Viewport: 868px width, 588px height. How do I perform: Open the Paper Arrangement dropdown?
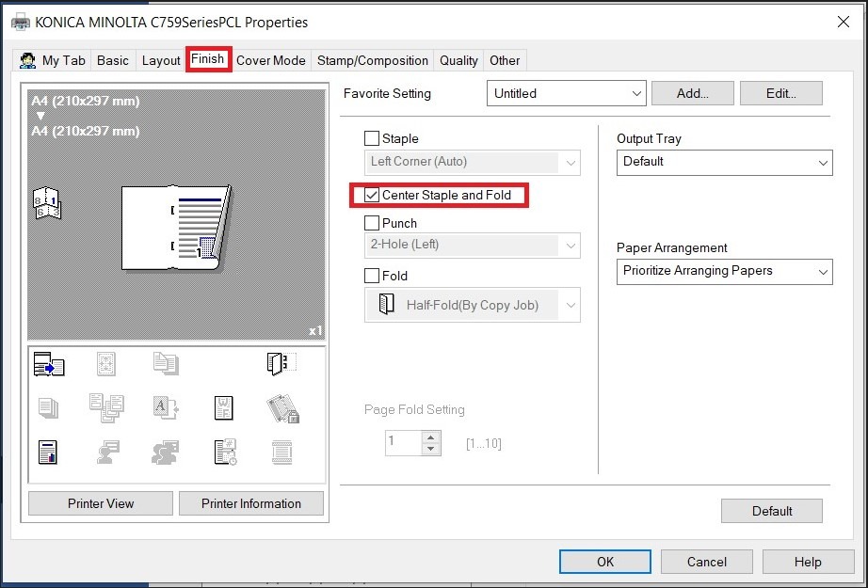click(x=724, y=271)
